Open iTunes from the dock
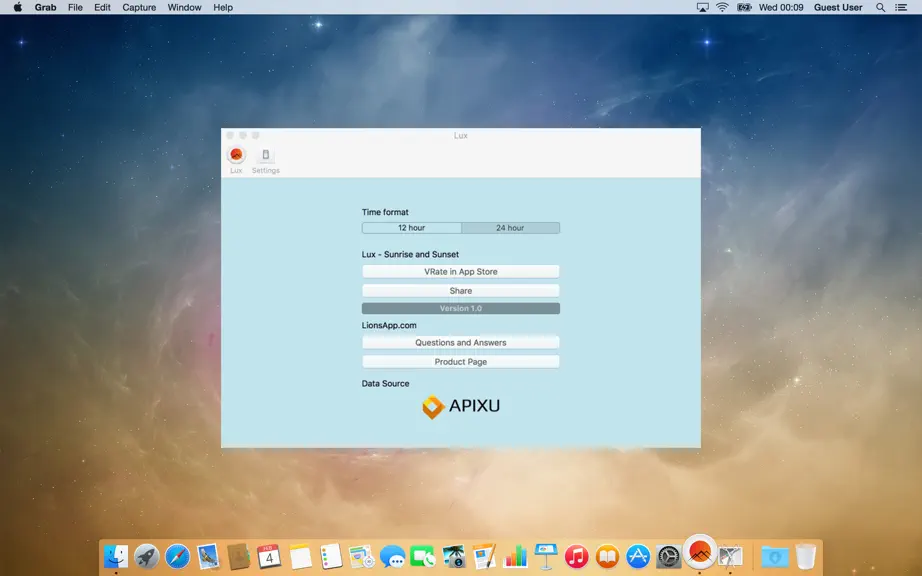The height and width of the screenshot is (576, 922). 577,556
